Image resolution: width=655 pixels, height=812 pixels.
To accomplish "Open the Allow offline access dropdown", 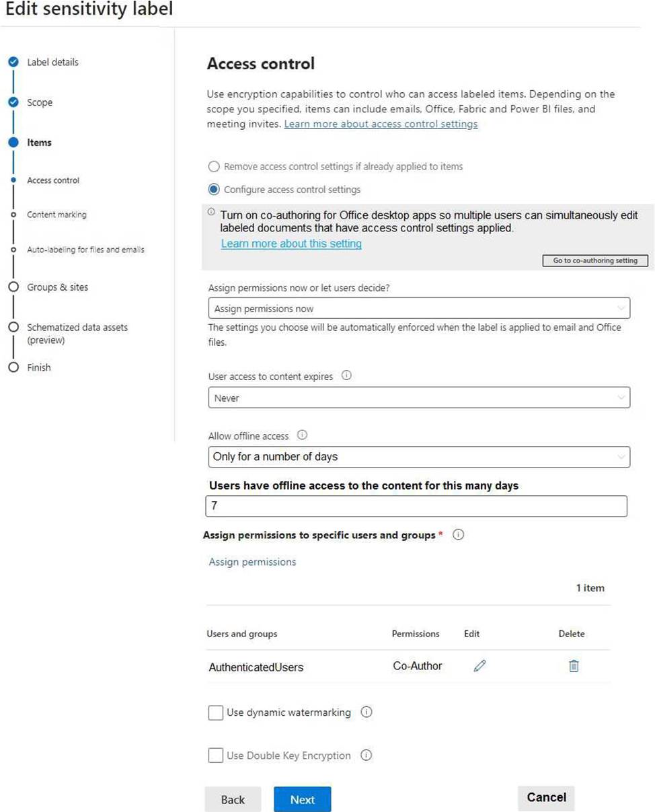I will pos(419,457).
